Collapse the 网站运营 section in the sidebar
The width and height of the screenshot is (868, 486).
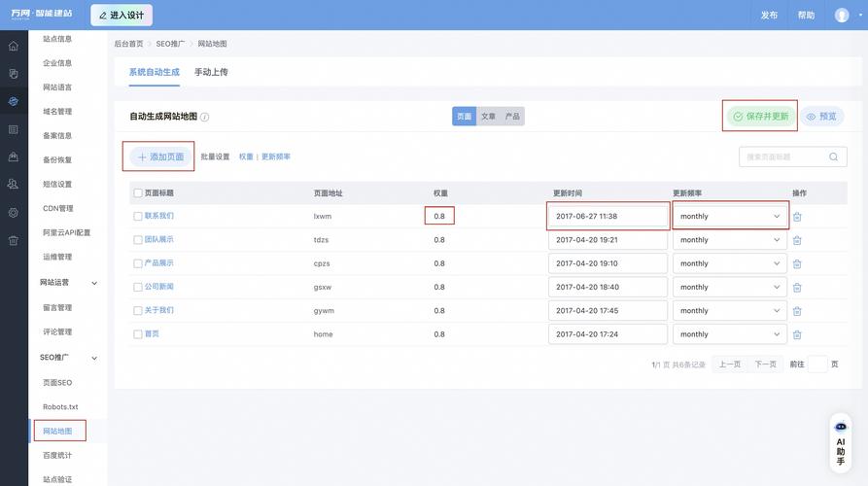(94, 283)
